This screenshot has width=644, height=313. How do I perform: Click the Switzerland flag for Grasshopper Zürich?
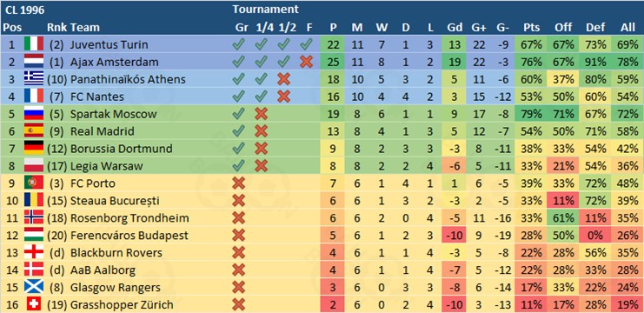point(34,304)
